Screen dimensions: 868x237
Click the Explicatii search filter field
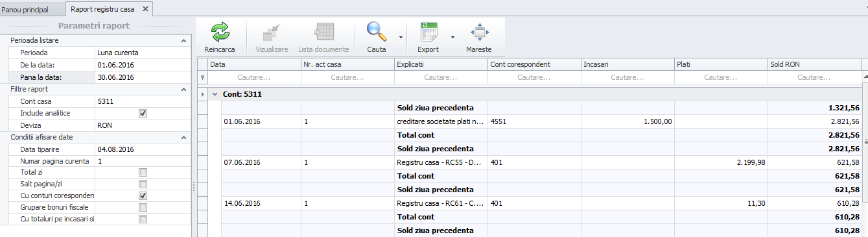pos(441,77)
